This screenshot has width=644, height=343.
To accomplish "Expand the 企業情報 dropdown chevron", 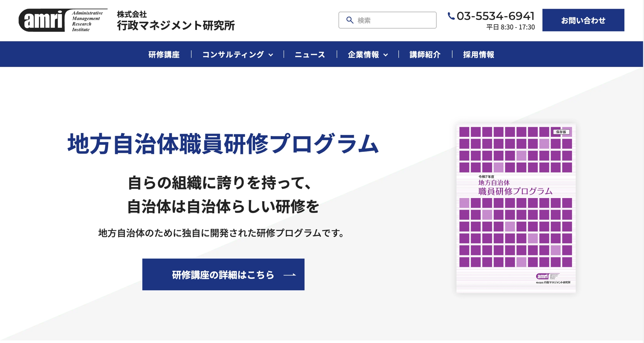I will 385,55.
